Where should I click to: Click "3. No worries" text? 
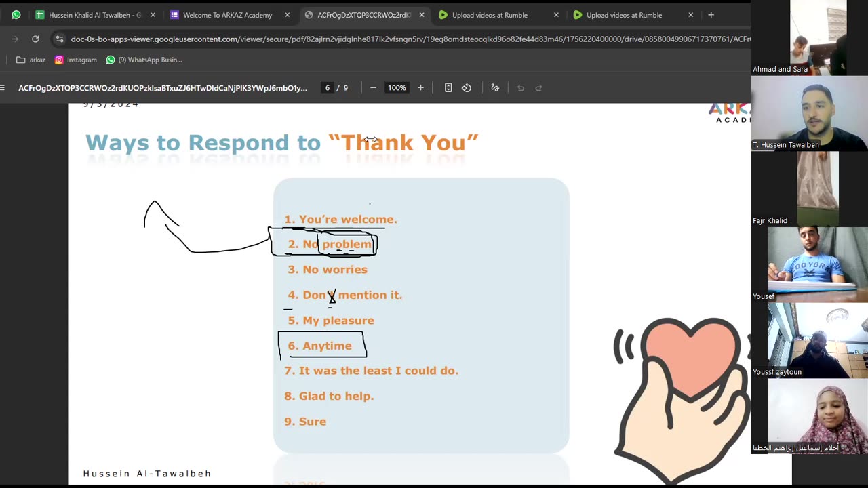tap(328, 270)
